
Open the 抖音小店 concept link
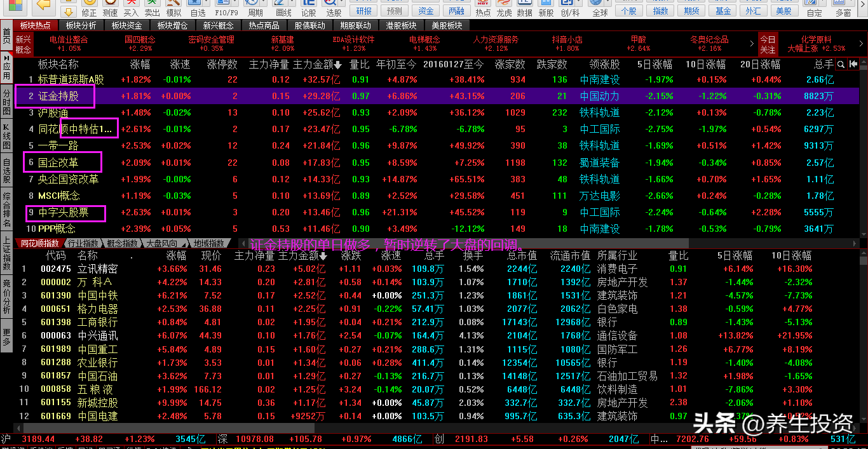[x=567, y=39]
